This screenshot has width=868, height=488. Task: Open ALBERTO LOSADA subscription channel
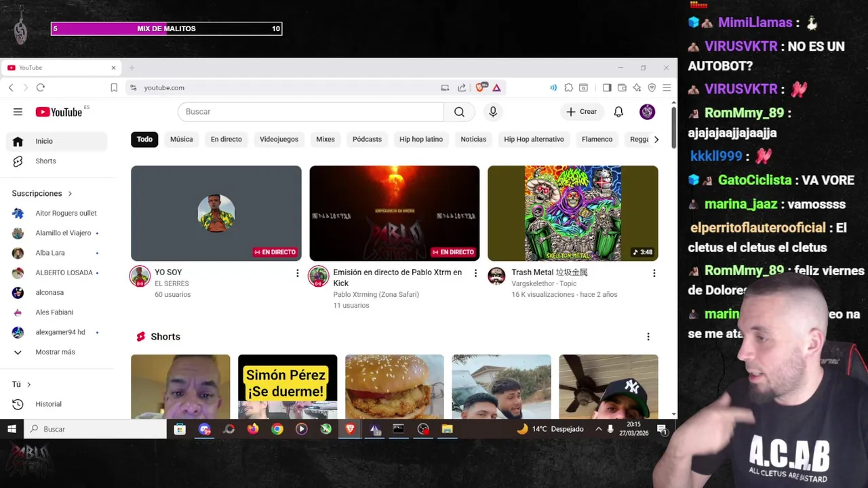point(57,272)
